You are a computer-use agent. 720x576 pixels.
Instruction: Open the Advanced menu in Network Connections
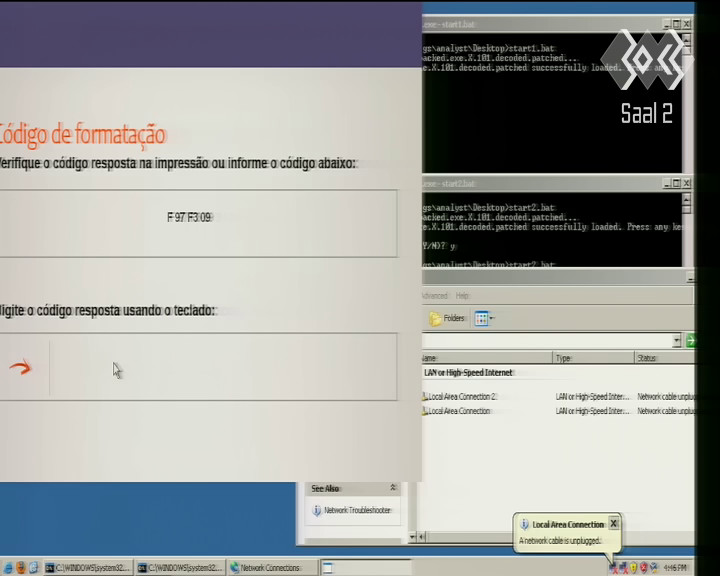click(434, 296)
